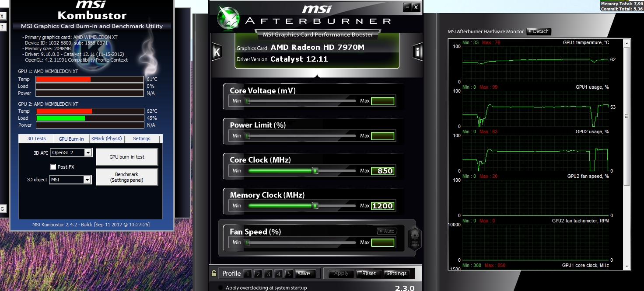Click the Core Voltage slider handle
This screenshot has height=291, width=644.
248,101
